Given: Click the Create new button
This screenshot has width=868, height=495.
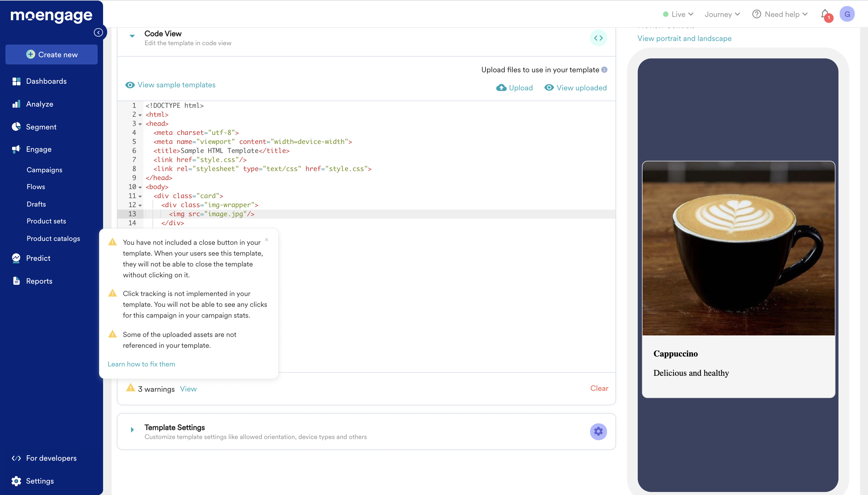Looking at the screenshot, I should coord(52,54).
